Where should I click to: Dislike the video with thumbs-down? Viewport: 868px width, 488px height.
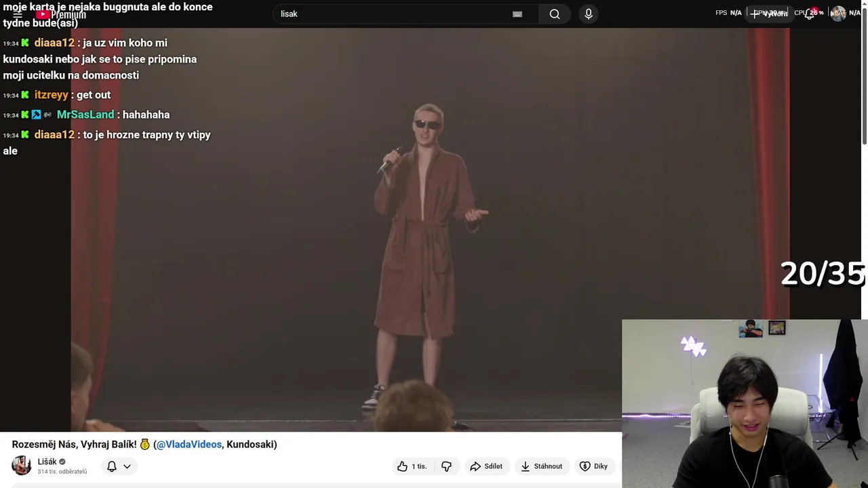pyautogui.click(x=446, y=466)
